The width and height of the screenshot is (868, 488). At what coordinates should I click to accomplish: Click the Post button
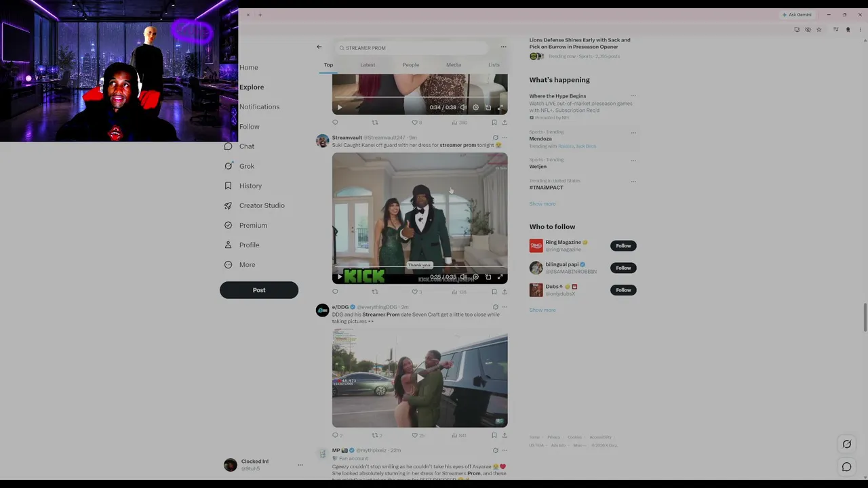click(259, 290)
